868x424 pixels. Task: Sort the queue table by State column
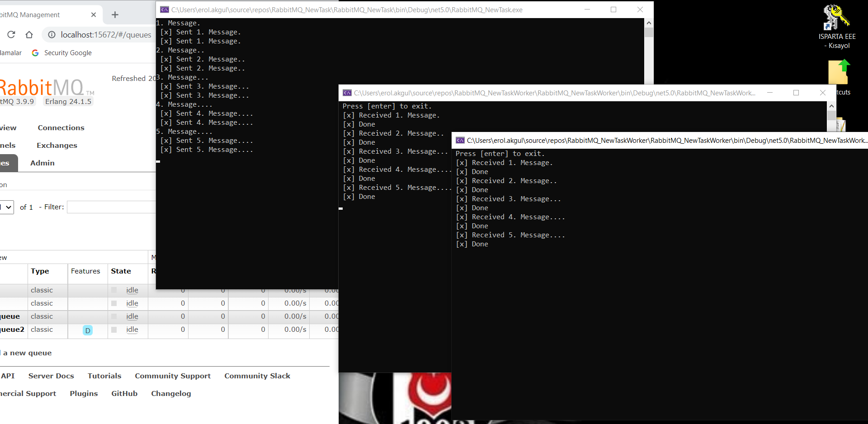click(x=121, y=271)
